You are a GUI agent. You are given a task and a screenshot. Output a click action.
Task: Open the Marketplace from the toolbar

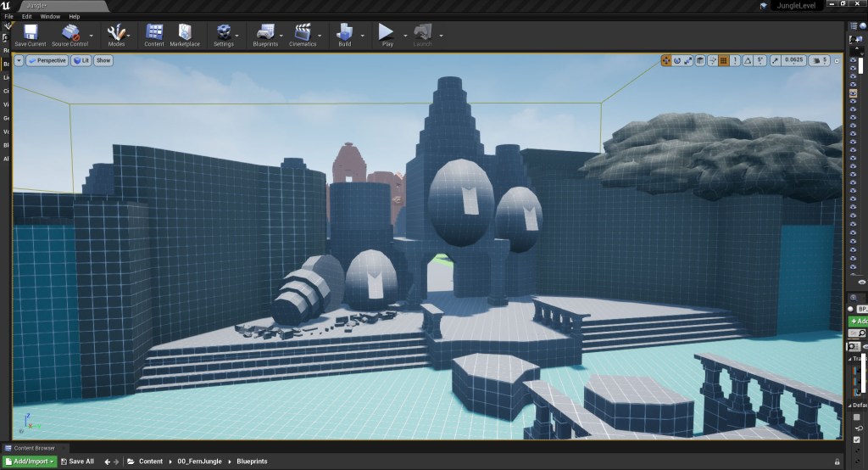coord(185,34)
